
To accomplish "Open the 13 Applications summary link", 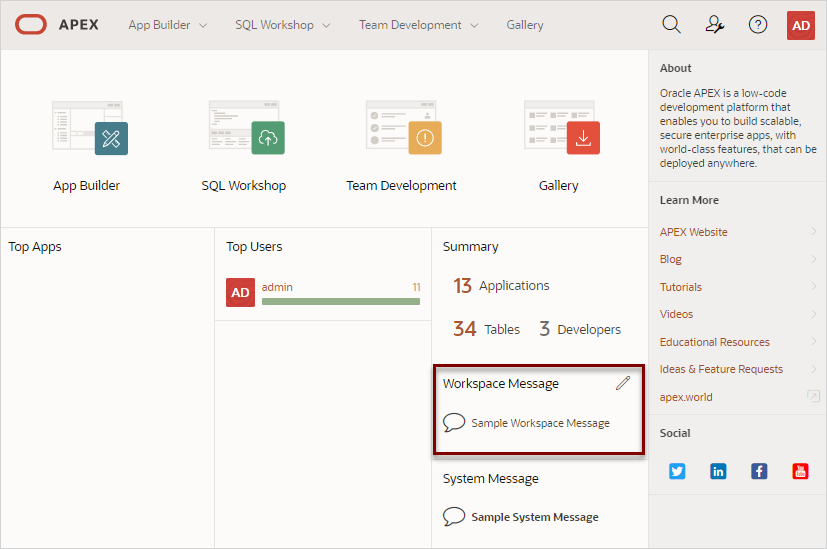I will [x=501, y=285].
